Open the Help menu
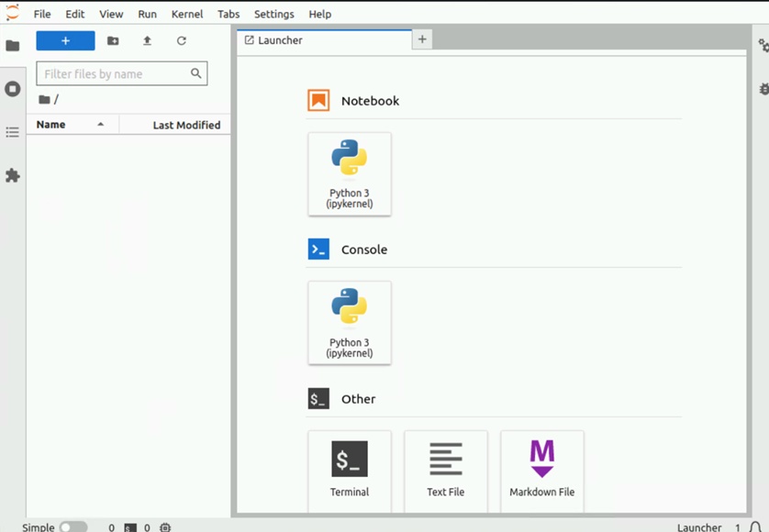 [x=319, y=15]
